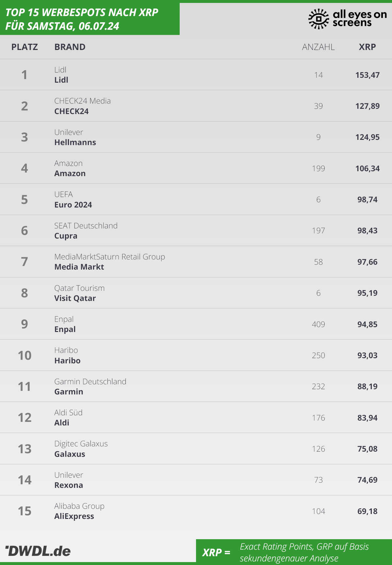Click the AliExpress brand name
The image size is (392, 565).
tap(74, 516)
